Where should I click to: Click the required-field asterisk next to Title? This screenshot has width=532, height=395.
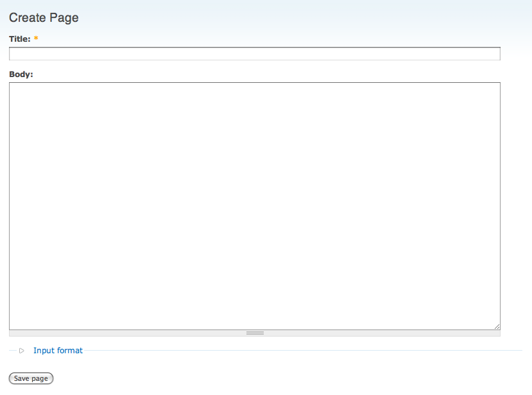[x=36, y=39]
